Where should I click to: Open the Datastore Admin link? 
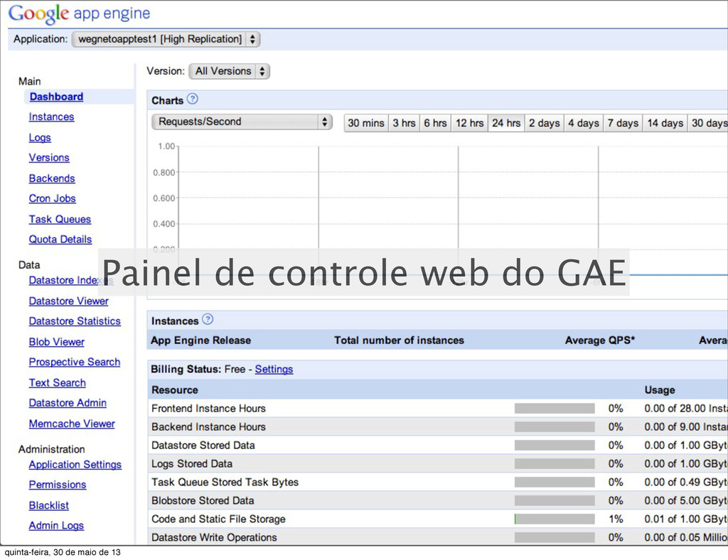tap(68, 403)
